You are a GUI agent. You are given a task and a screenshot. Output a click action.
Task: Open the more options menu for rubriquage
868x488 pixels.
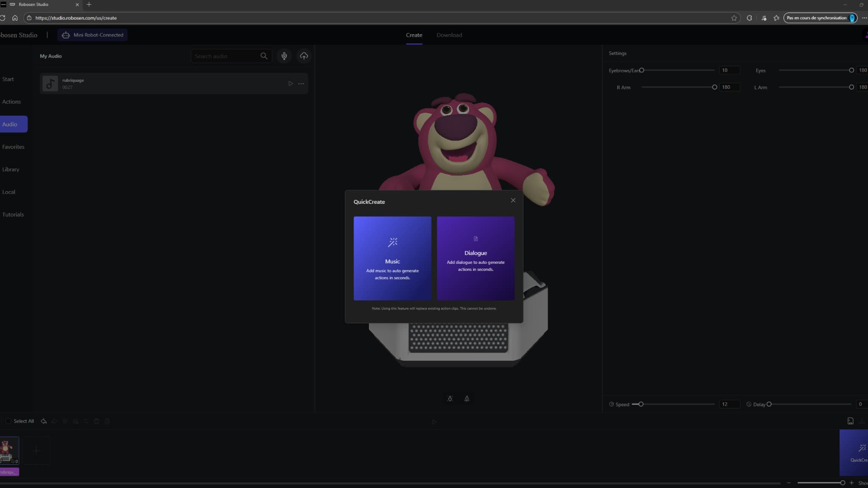coord(301,83)
